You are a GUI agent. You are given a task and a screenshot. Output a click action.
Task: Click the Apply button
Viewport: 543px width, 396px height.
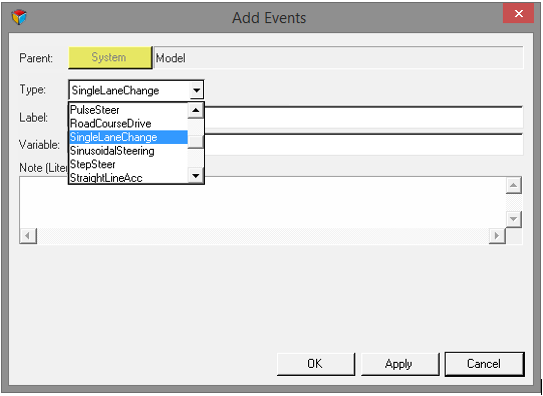[x=400, y=364]
